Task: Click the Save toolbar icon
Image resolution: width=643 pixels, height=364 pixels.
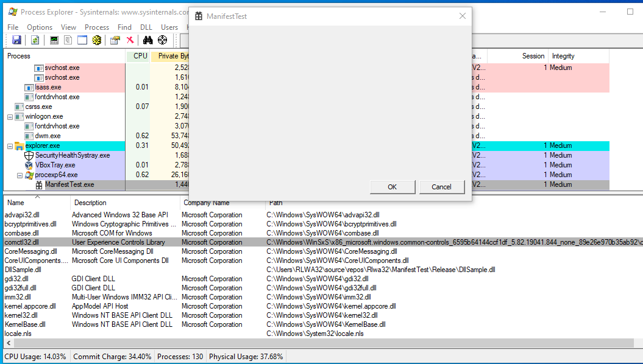Action: click(x=17, y=40)
